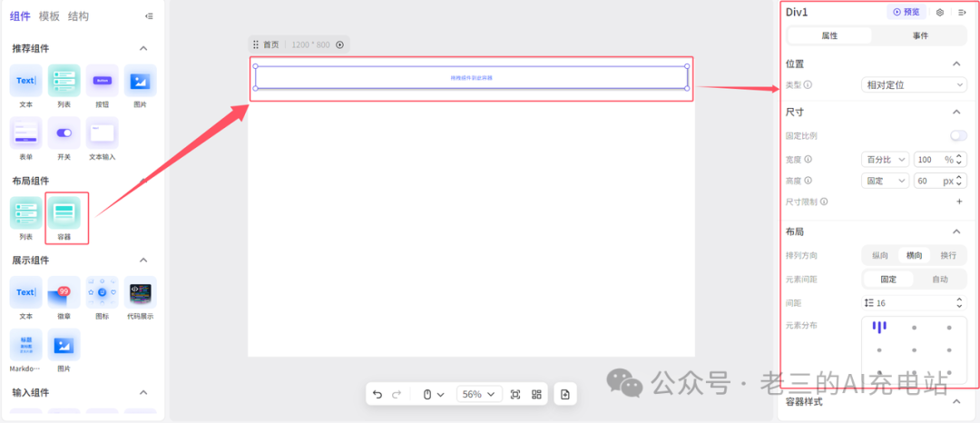
Task: Collapse the 位置 section
Action: (956, 64)
